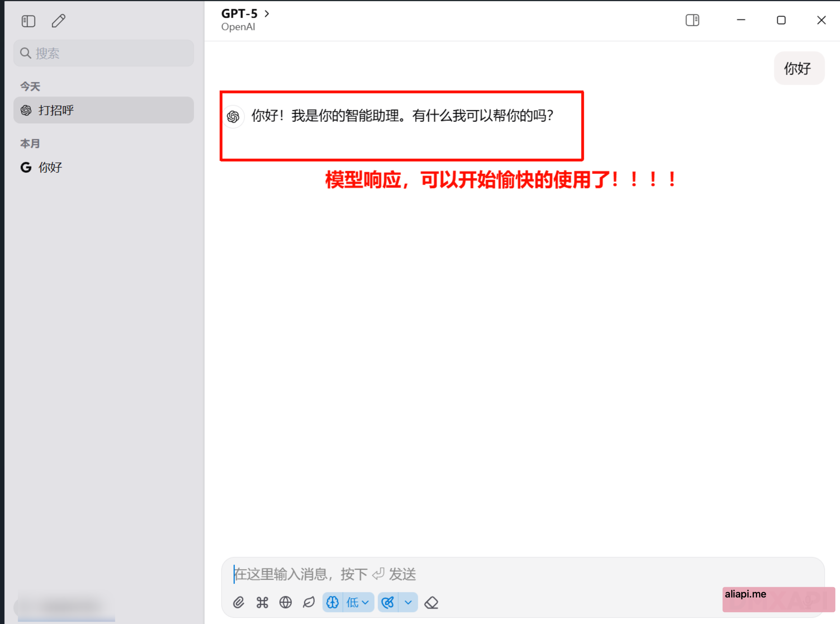This screenshot has height=624, width=840.
Task: Toggle the image drawing tool button
Action: click(388, 602)
